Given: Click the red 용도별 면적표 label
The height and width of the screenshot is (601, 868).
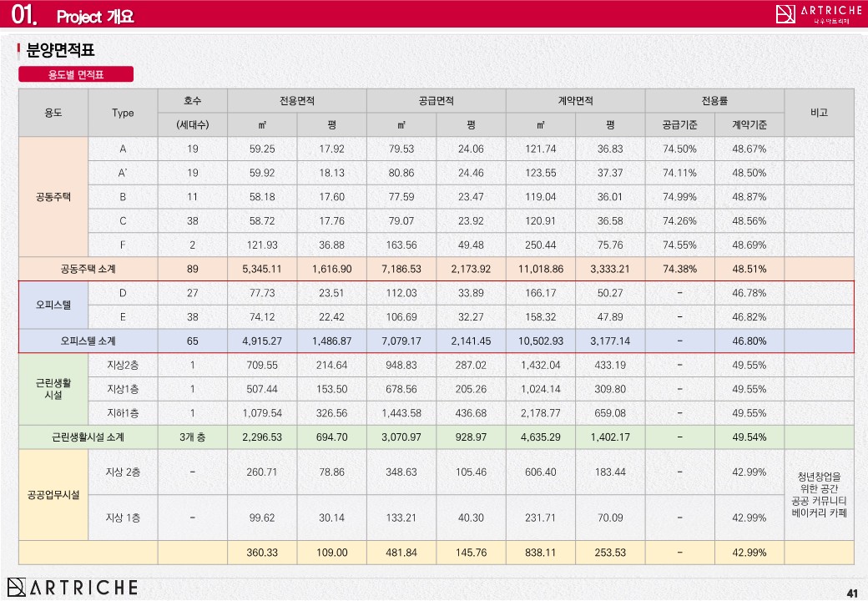Looking at the screenshot, I should [x=76, y=74].
